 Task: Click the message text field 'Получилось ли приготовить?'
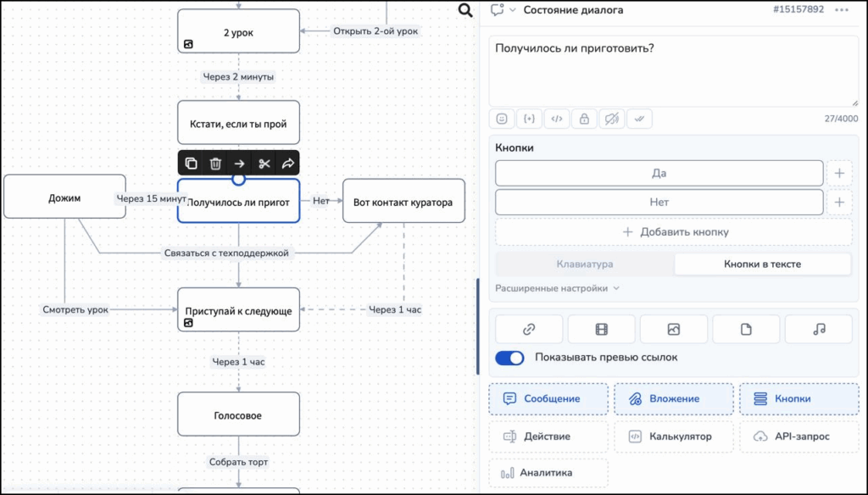[674, 72]
